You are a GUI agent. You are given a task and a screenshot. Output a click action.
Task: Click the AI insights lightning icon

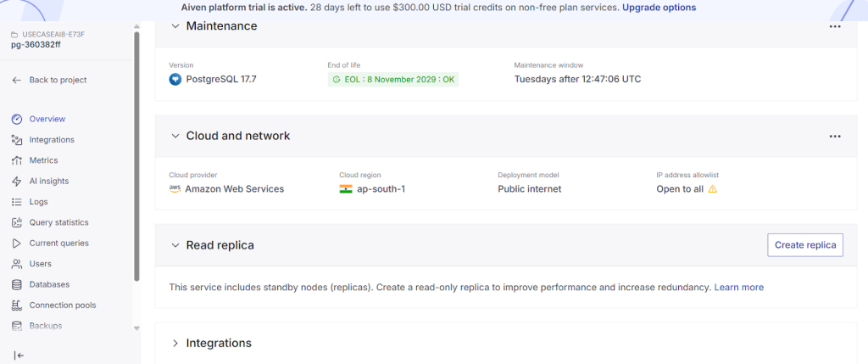pyautogui.click(x=16, y=181)
